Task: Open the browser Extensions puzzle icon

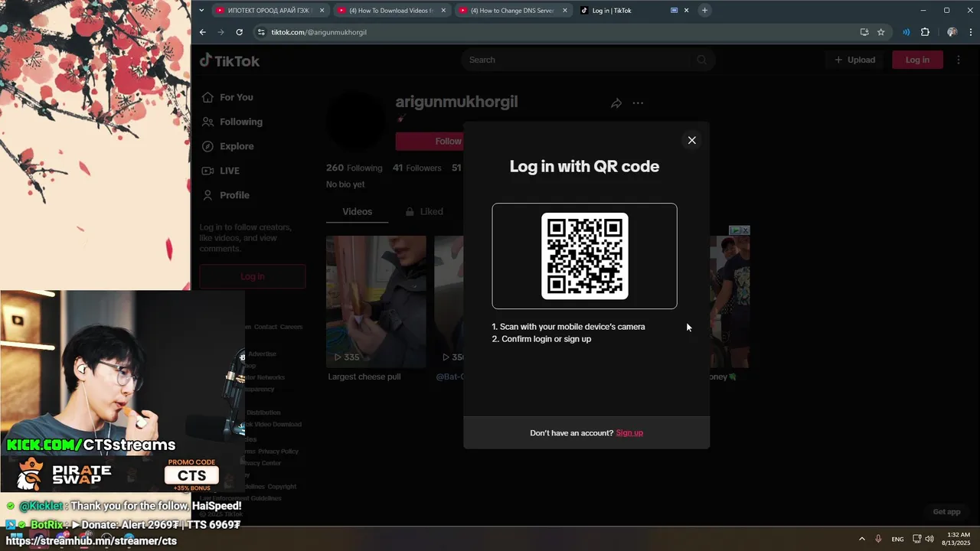Action: (925, 32)
